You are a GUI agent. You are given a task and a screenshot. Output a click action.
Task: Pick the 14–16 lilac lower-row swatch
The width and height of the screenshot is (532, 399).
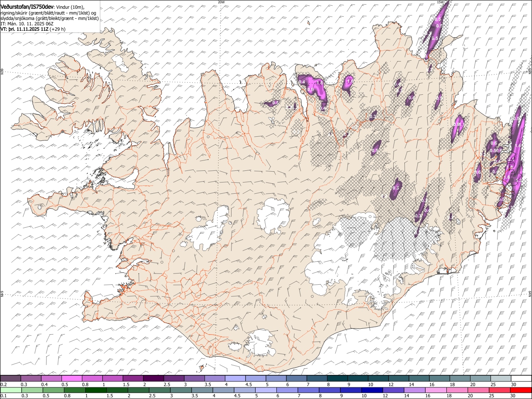414,390
